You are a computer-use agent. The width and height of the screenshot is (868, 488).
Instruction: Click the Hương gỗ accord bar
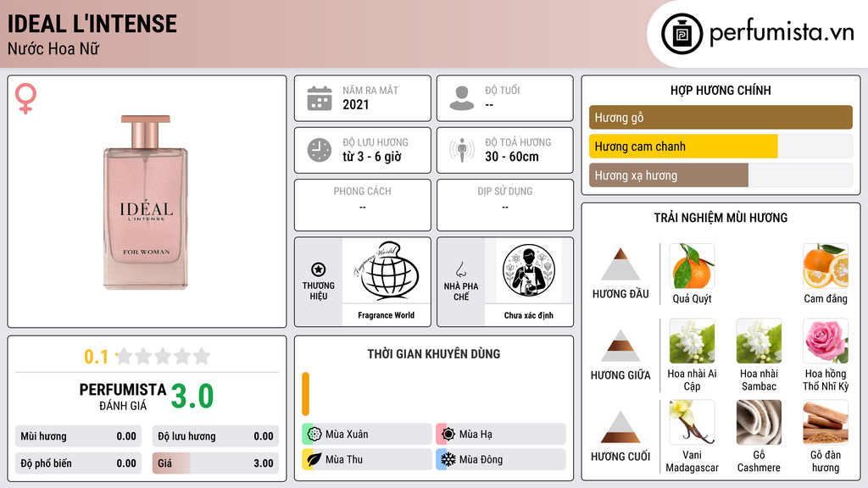pyautogui.click(x=721, y=117)
